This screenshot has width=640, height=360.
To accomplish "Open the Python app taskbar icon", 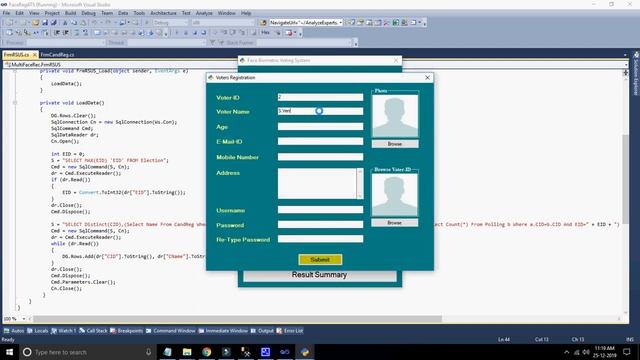I will click(x=304, y=352).
